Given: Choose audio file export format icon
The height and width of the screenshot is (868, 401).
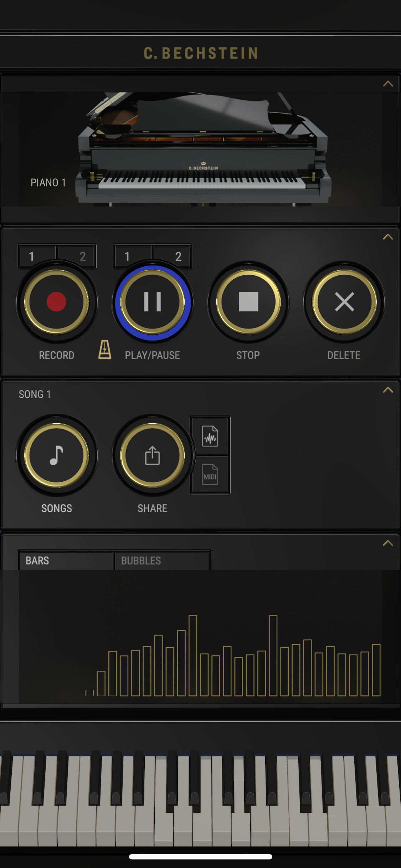Looking at the screenshot, I should (x=210, y=436).
